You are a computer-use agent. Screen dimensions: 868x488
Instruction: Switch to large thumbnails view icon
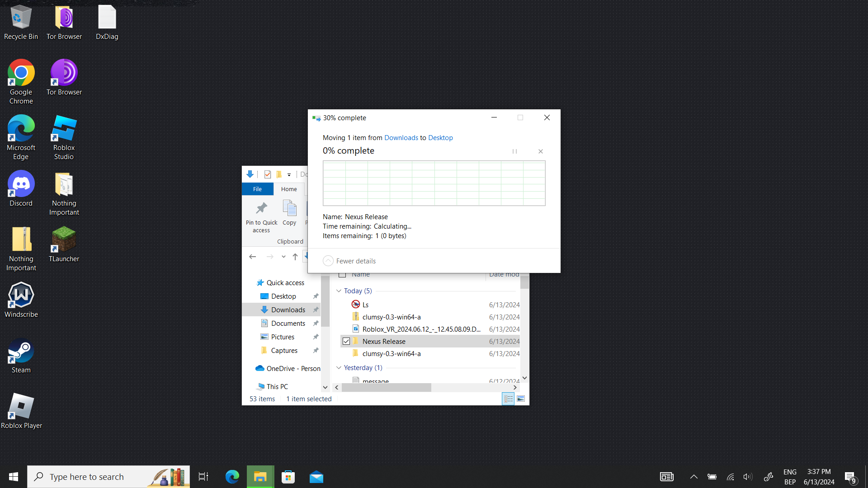[x=521, y=399]
